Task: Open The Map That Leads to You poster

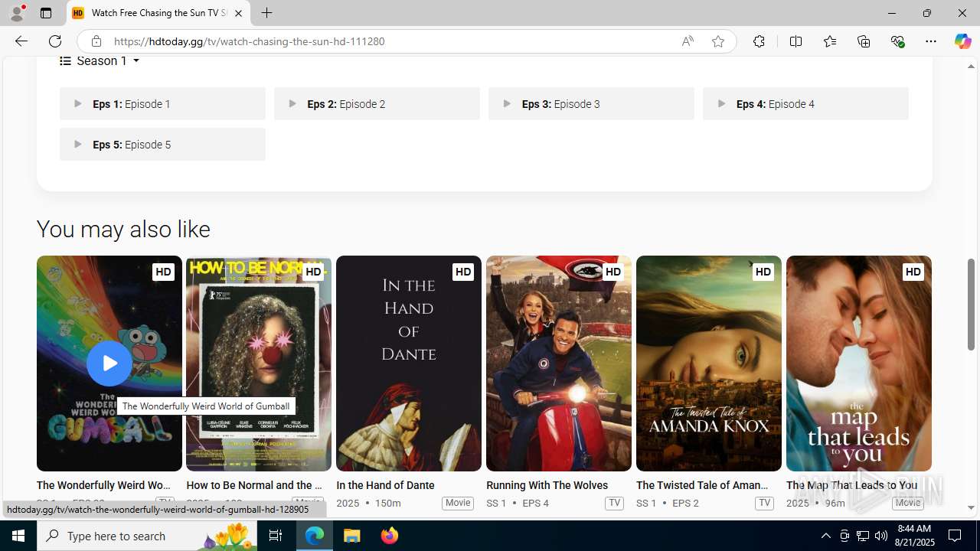Action: (x=859, y=364)
